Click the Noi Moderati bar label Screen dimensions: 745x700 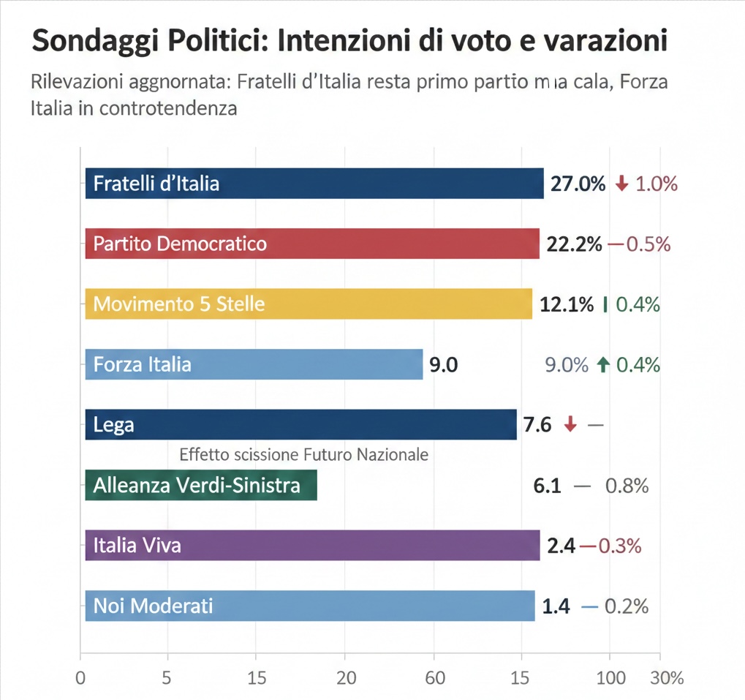point(153,606)
